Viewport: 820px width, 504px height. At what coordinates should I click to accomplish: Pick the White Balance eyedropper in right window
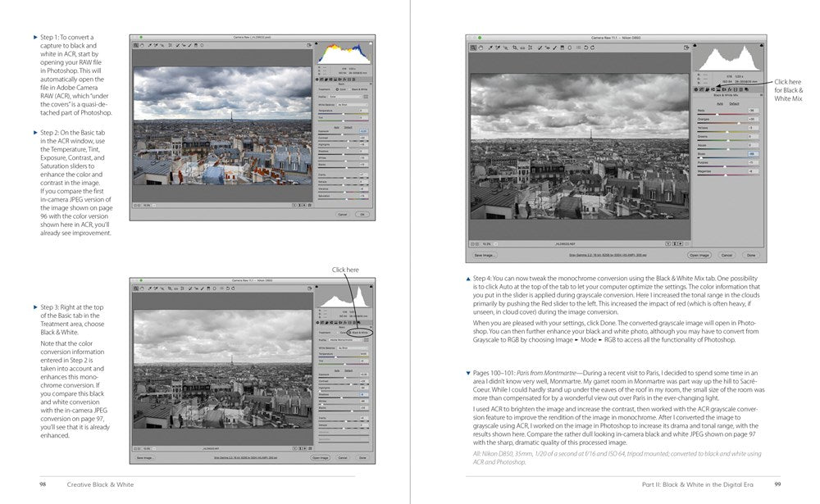click(x=490, y=48)
